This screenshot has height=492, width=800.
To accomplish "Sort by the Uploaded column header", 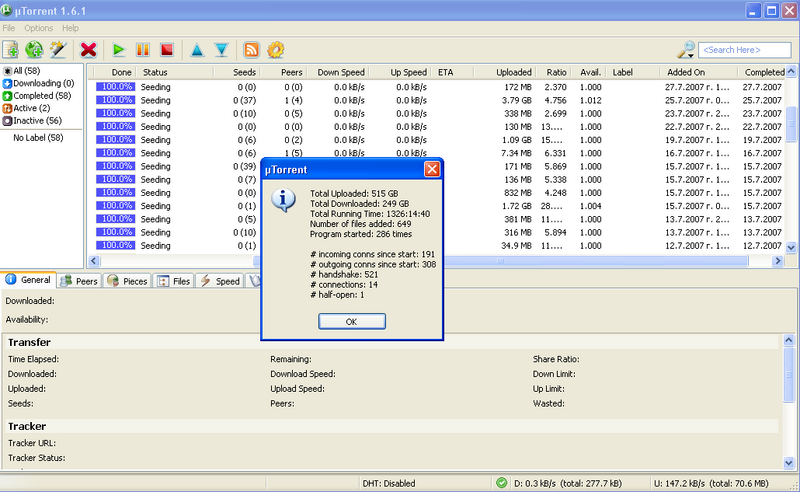I will (505, 72).
